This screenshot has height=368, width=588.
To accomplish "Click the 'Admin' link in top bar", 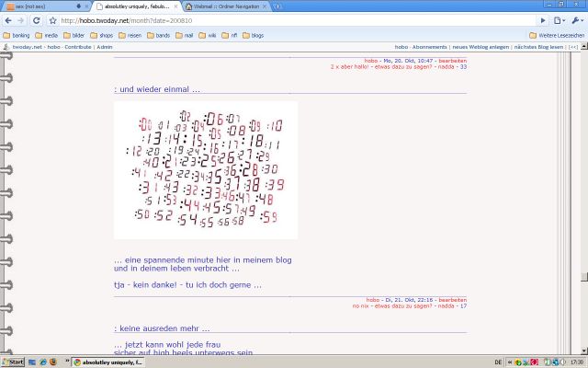I will (x=105, y=46).
